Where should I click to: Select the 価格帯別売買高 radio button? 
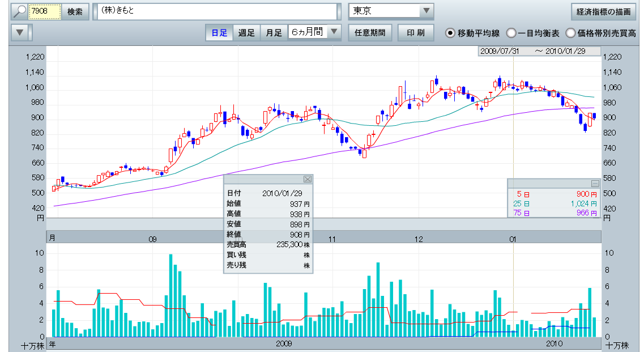[x=570, y=33]
